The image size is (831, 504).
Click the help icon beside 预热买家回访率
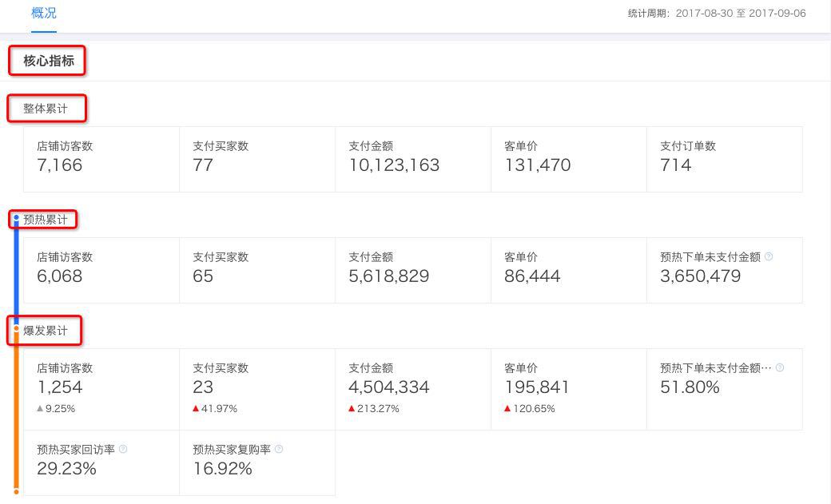point(121,448)
